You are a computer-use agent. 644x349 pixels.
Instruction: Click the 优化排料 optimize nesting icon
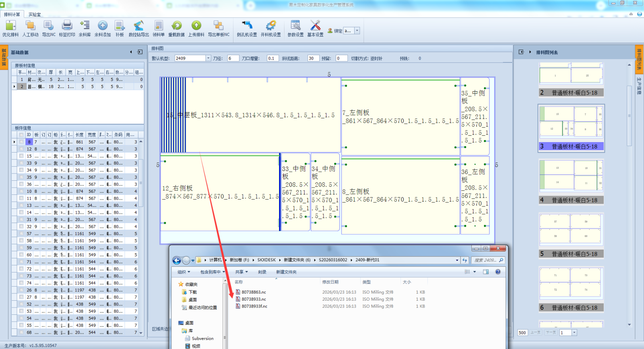tap(10, 29)
